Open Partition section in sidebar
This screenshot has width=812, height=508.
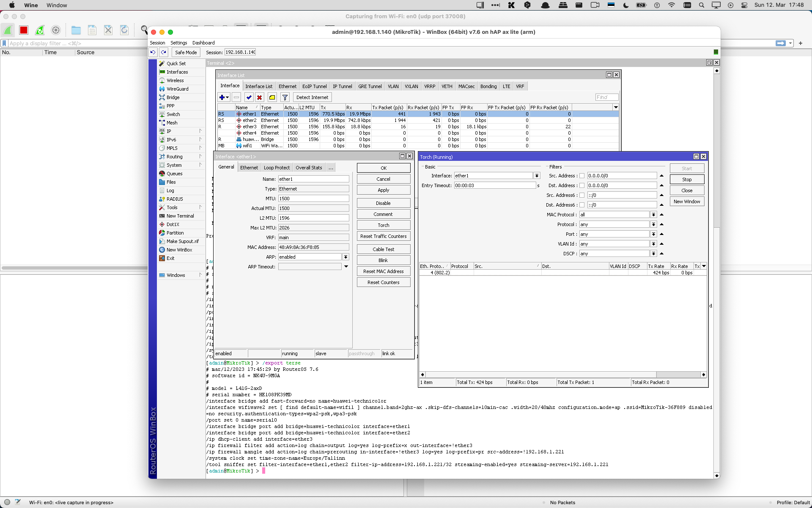click(175, 233)
